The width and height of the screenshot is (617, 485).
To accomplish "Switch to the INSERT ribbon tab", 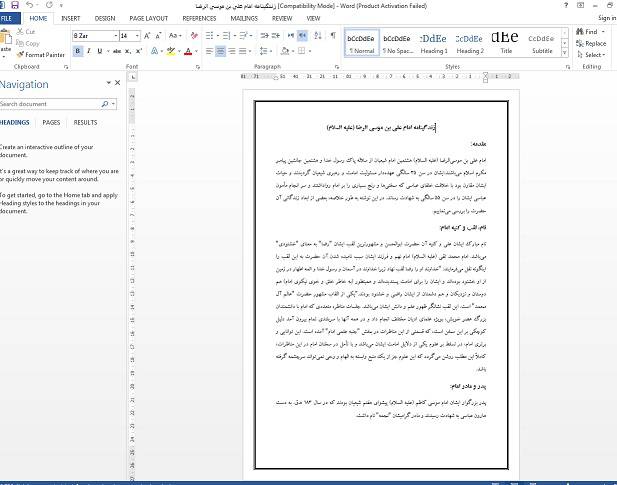I will (x=71, y=18).
